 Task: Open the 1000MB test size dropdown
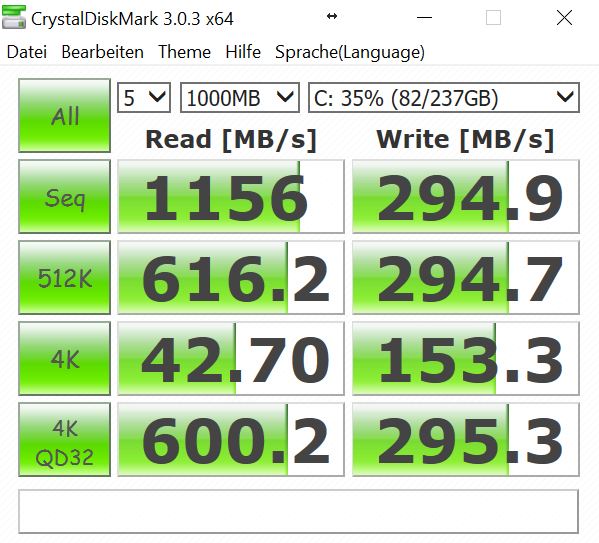point(240,97)
